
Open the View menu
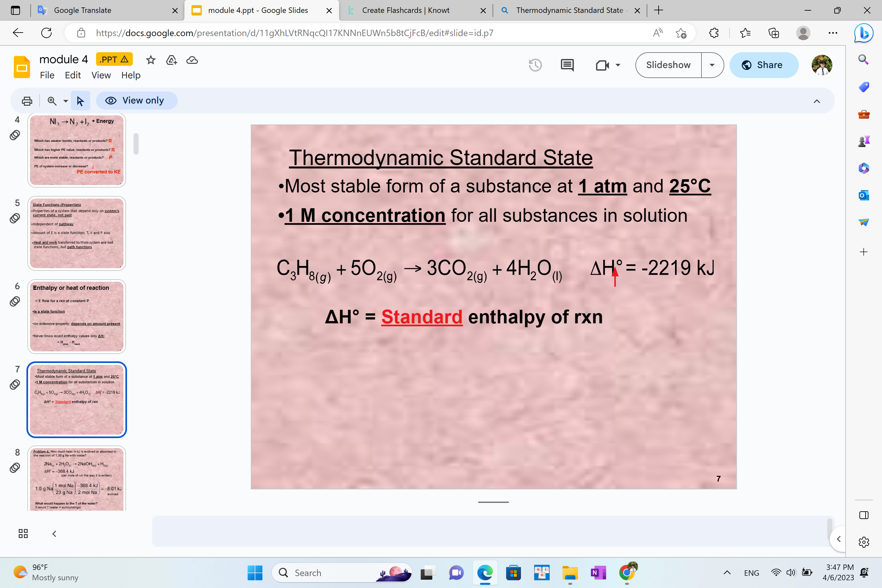click(101, 75)
